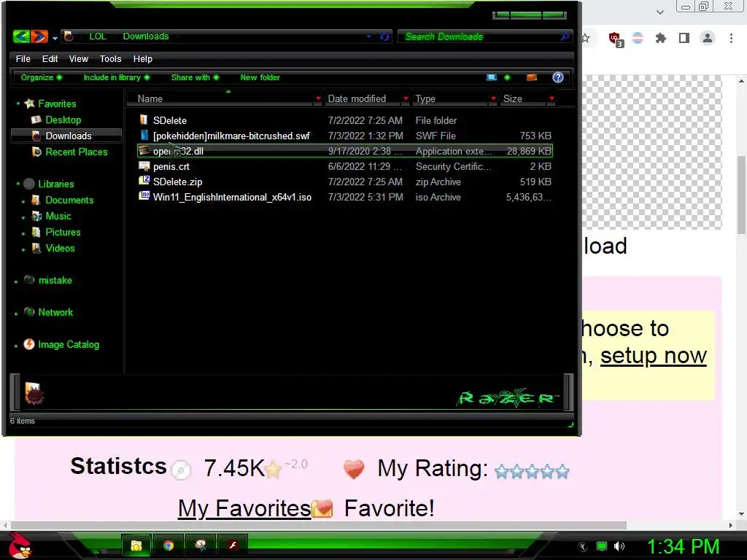The height and width of the screenshot is (560, 747).
Task: Click the SDelete.zip archive icon
Action: [x=144, y=181]
